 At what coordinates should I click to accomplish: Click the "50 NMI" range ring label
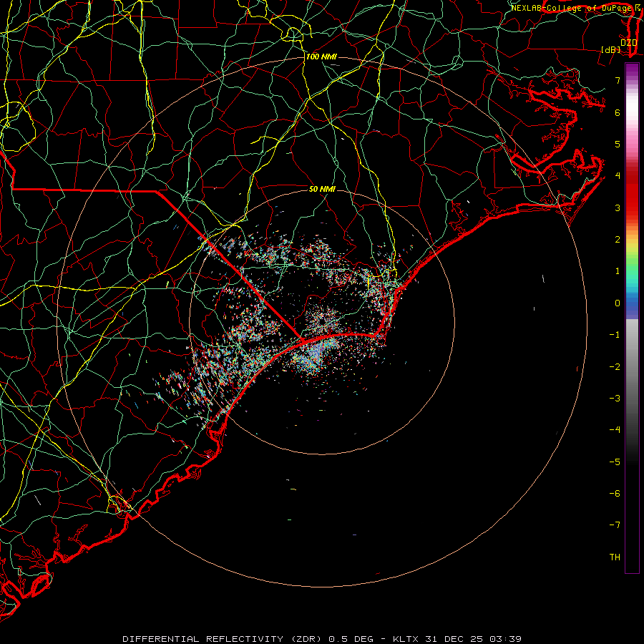322,189
